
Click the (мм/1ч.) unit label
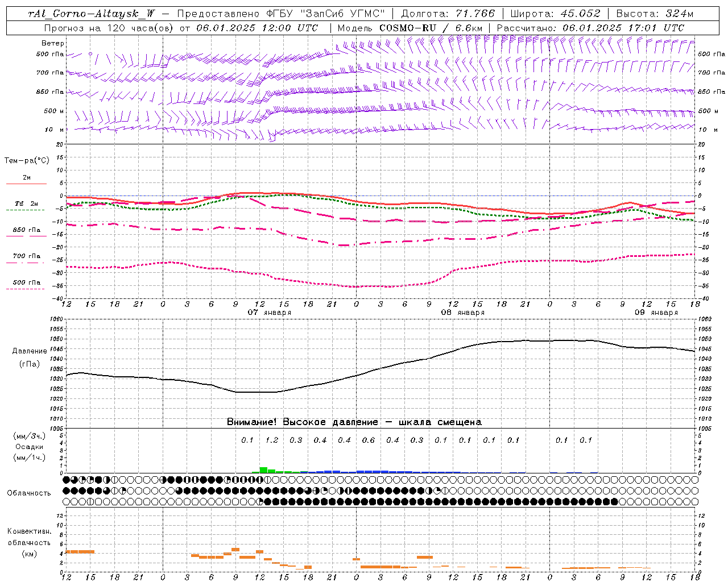pyautogui.click(x=30, y=458)
